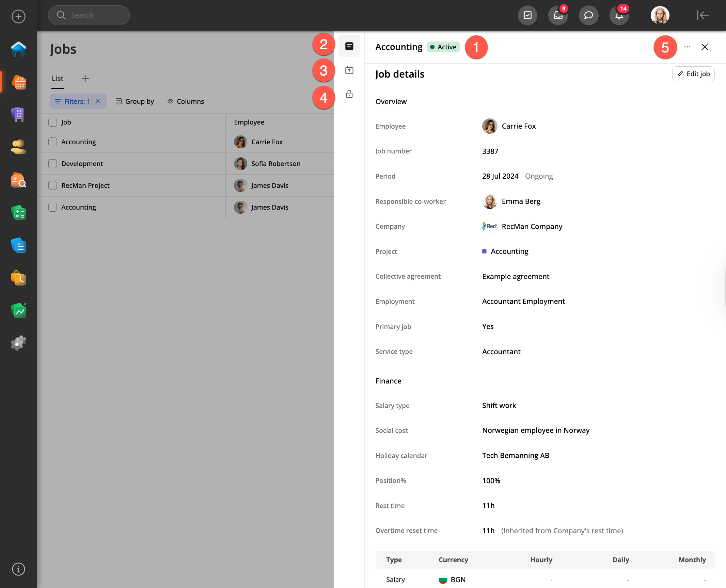Open the lock panel icon
Screen dimensions: 726x588
point(349,94)
